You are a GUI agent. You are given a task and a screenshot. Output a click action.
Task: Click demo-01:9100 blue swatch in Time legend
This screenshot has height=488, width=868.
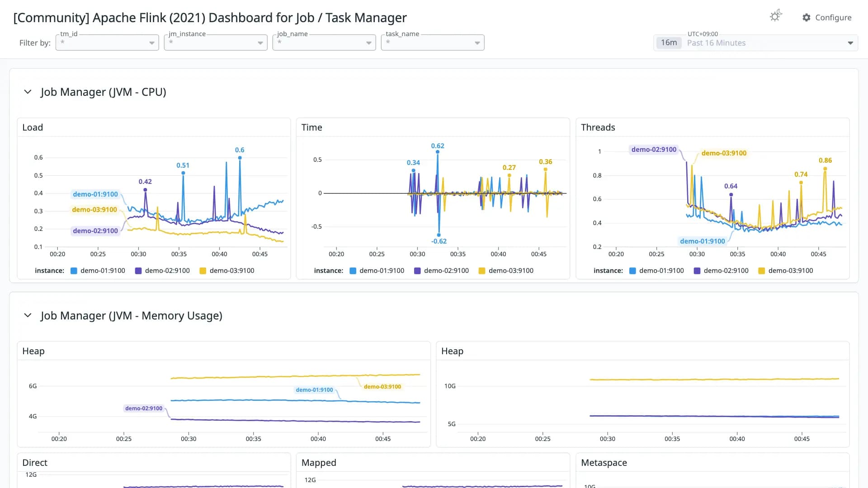353,271
